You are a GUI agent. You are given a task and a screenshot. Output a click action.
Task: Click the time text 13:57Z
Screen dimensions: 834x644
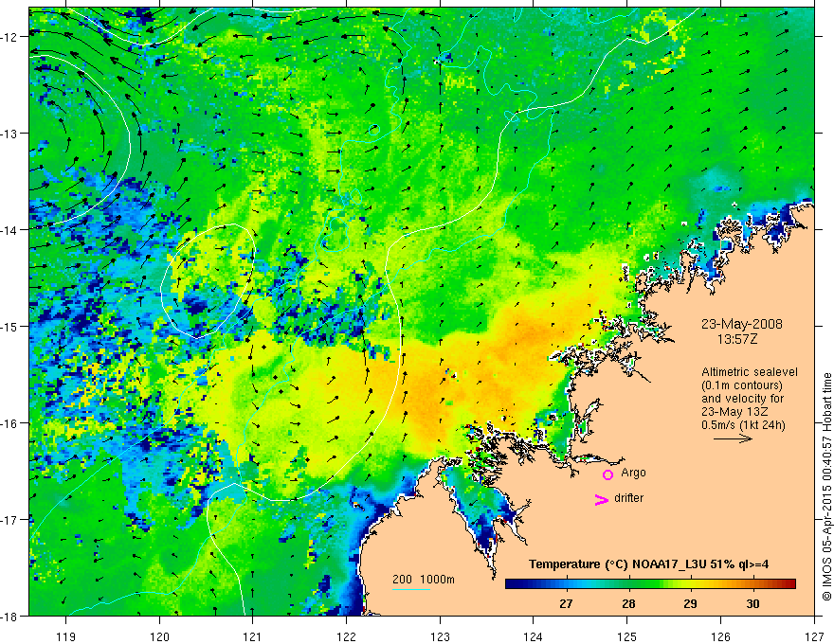(736, 339)
